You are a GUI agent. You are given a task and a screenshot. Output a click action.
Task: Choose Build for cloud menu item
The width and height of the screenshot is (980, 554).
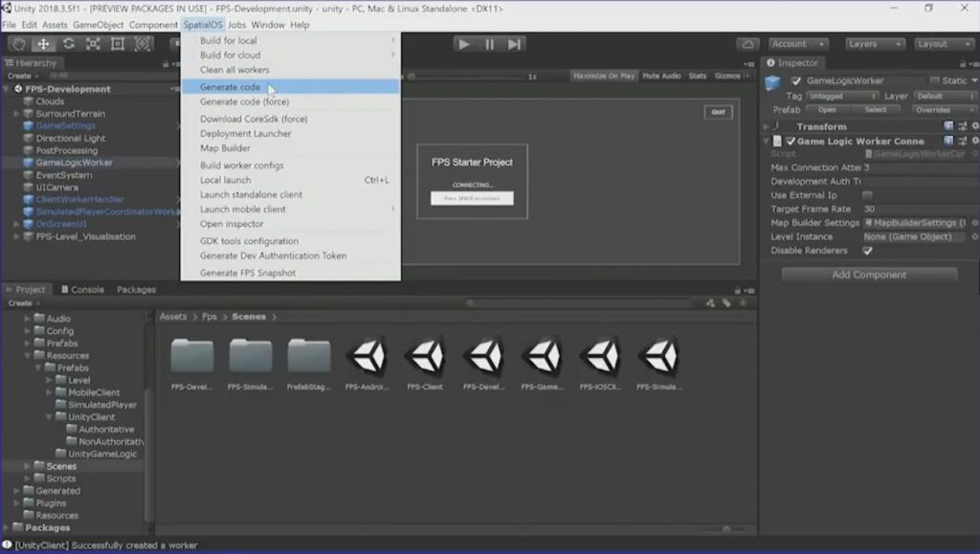tap(290, 55)
